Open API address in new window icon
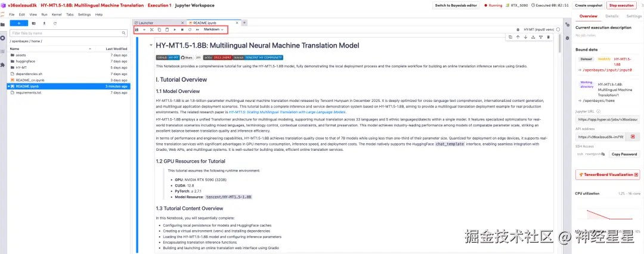Image resolution: width=644 pixels, height=254 pixels. [x=633, y=137]
